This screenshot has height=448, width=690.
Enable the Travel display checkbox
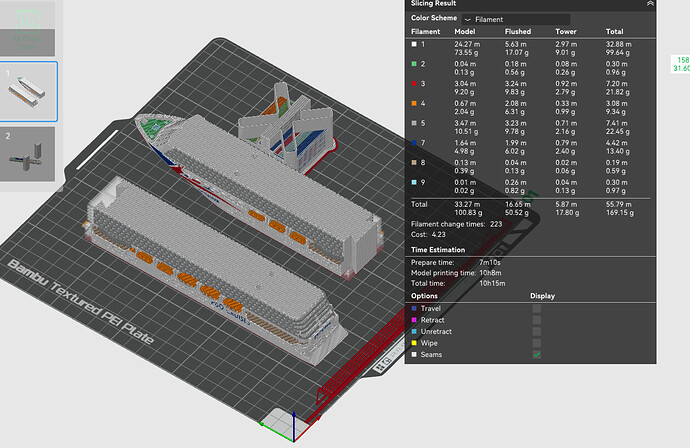pos(536,308)
